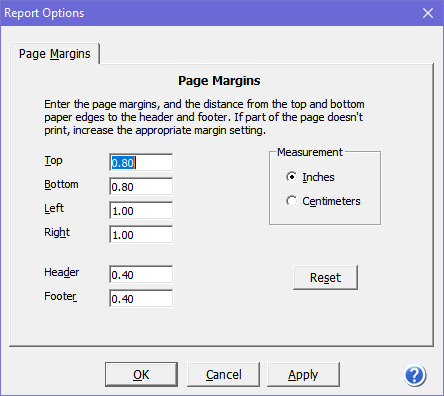The width and height of the screenshot is (444, 396).
Task: Click into the Top margin field
Action: (141, 163)
